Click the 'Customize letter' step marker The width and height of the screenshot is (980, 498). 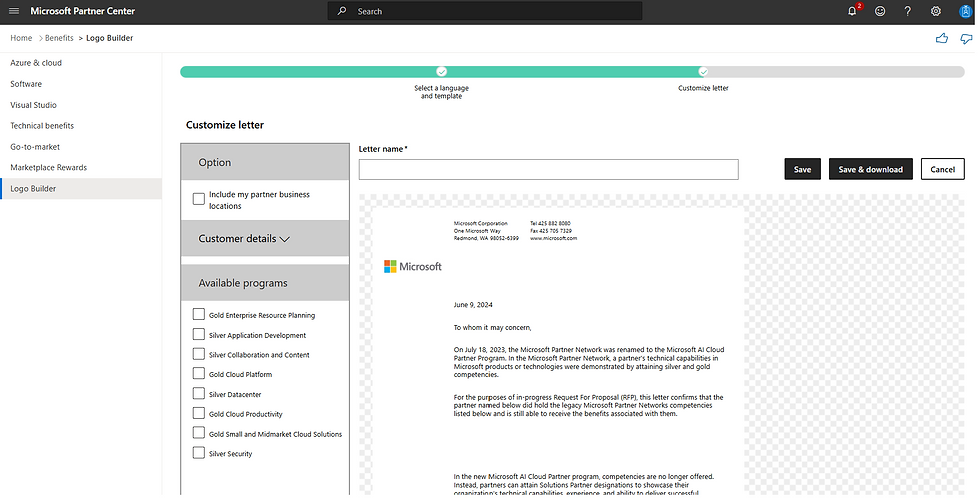click(x=703, y=72)
